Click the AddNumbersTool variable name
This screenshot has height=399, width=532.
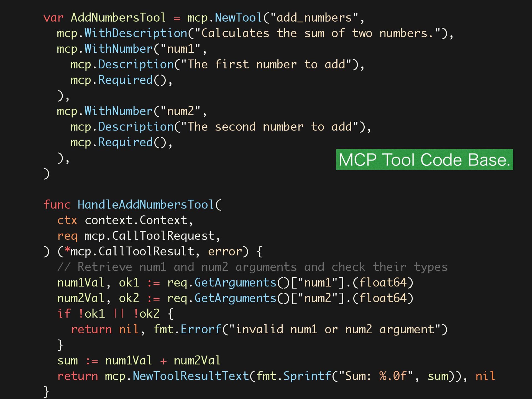coord(118,18)
